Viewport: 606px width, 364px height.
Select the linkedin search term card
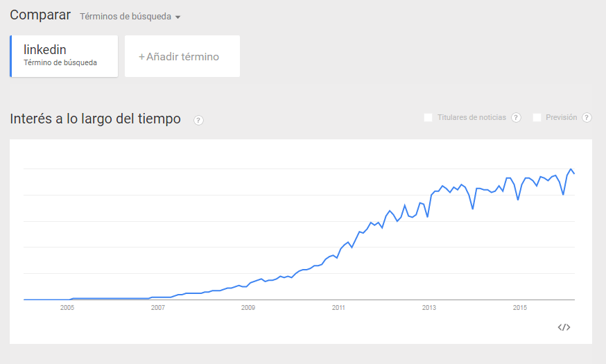[64, 55]
